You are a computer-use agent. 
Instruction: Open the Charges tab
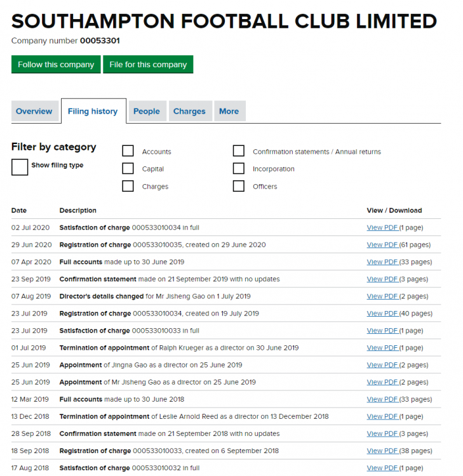pos(189,111)
